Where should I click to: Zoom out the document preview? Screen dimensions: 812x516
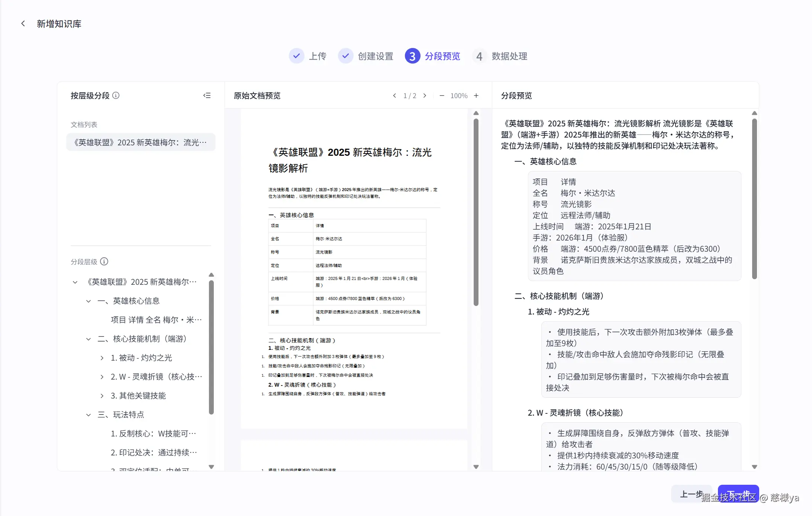click(442, 96)
